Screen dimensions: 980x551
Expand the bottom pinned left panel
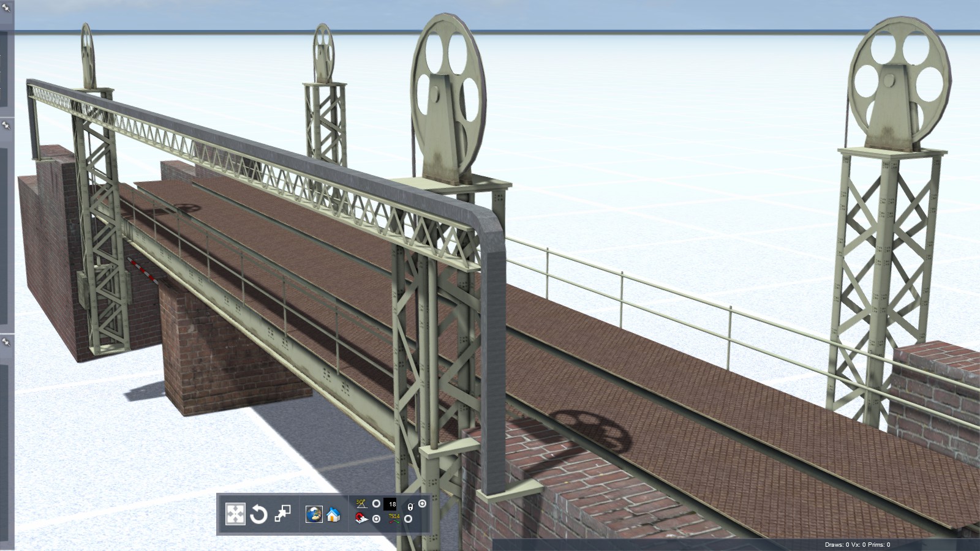coord(6,342)
